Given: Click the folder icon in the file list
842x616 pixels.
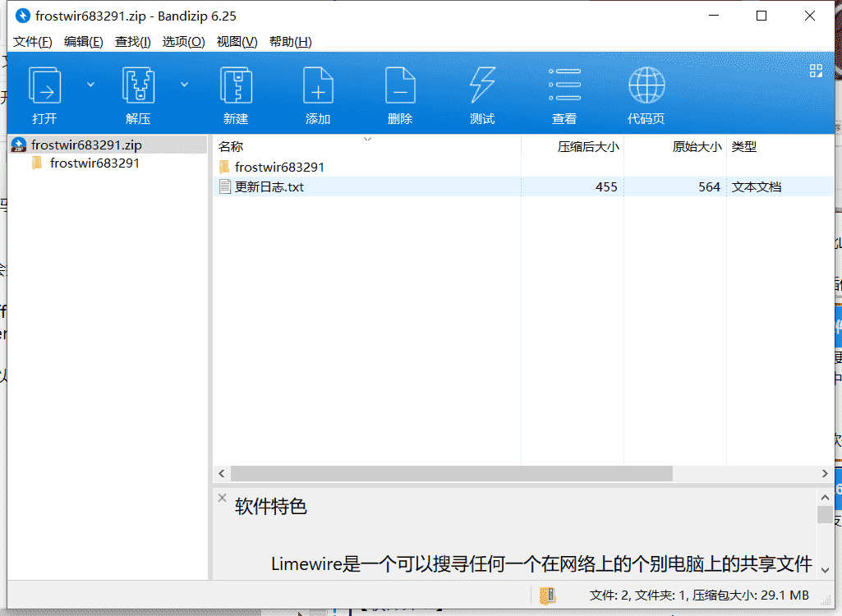Looking at the screenshot, I should point(224,167).
